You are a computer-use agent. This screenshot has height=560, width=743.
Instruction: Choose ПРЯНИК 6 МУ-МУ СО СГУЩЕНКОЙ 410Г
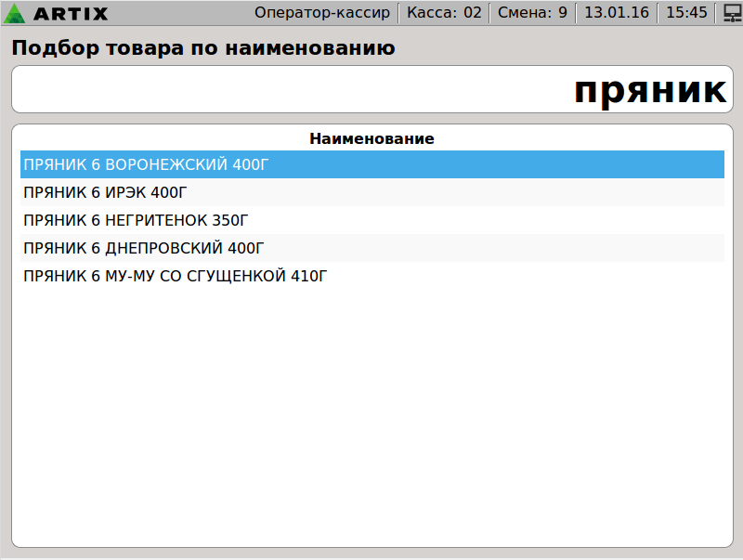176,276
